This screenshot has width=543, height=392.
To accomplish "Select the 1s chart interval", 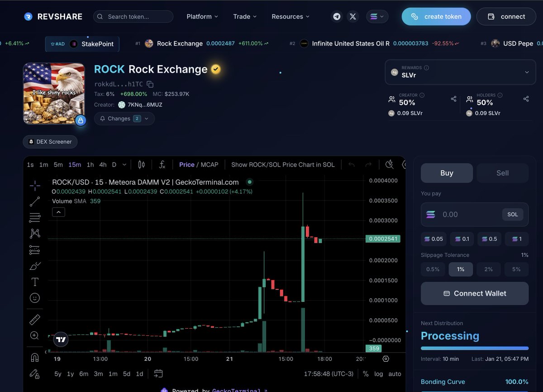I will point(30,165).
